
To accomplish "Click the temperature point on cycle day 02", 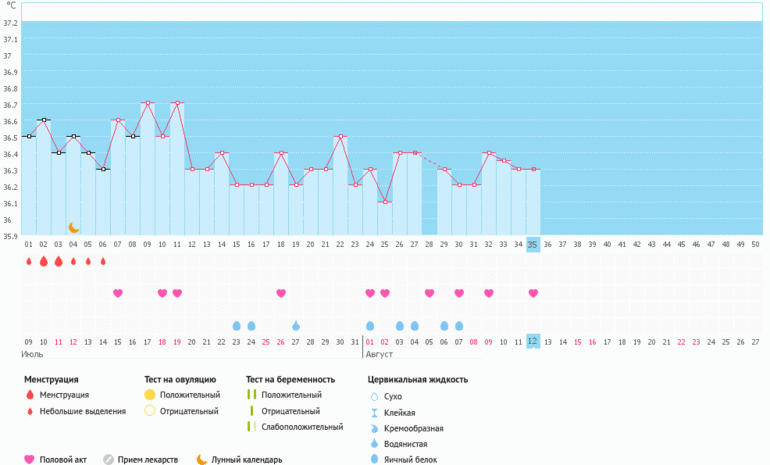I will tap(43, 120).
